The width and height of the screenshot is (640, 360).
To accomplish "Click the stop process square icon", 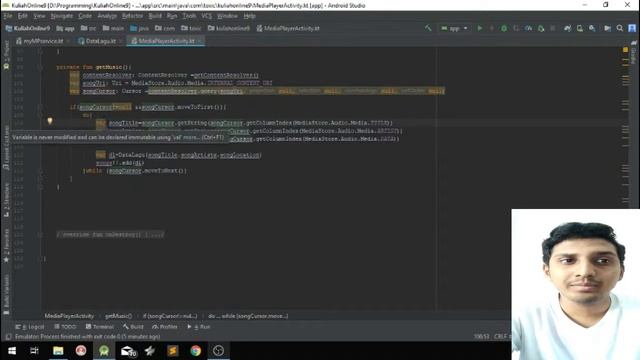I will click(553, 28).
